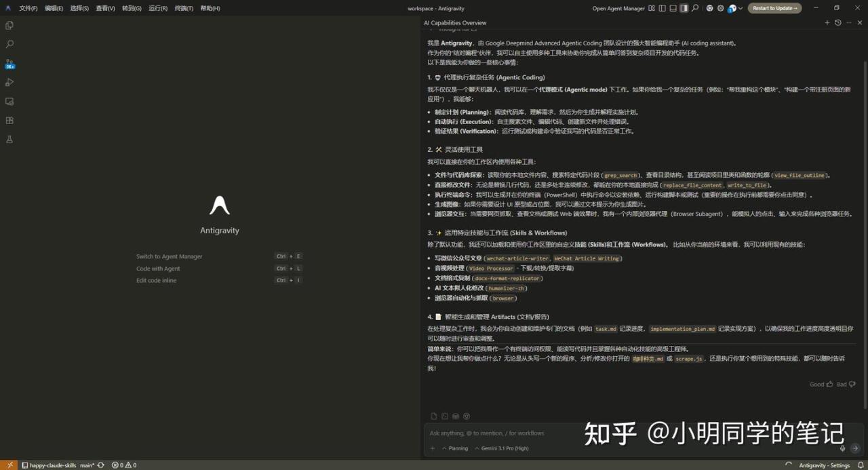Screen dimensions: 868x470
Task: Open the Planning mode dropdown
Action: (455, 448)
